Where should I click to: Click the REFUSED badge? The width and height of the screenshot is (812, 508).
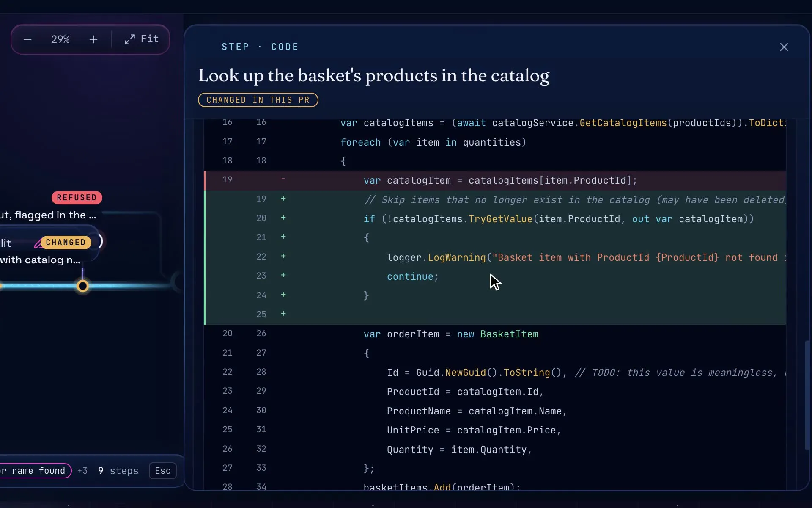(77, 198)
